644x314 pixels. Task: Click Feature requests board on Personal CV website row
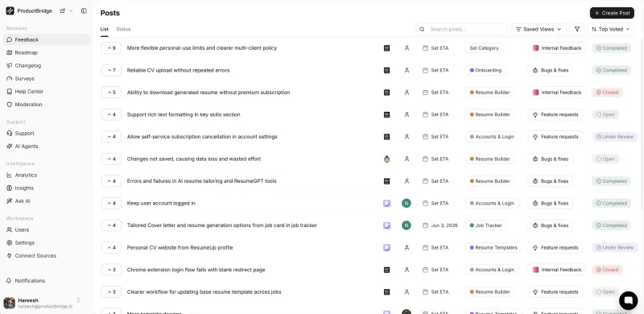point(555,248)
